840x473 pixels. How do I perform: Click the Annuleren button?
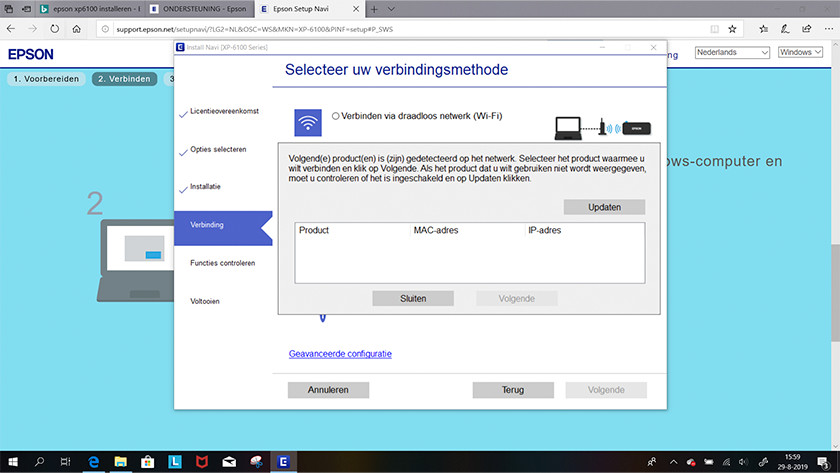328,390
